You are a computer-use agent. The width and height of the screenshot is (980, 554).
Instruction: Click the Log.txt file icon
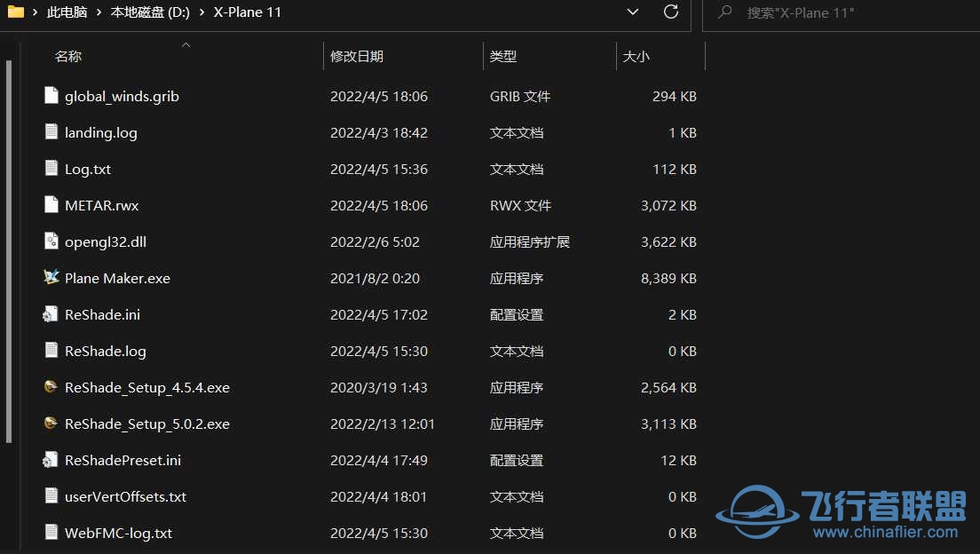click(x=51, y=168)
